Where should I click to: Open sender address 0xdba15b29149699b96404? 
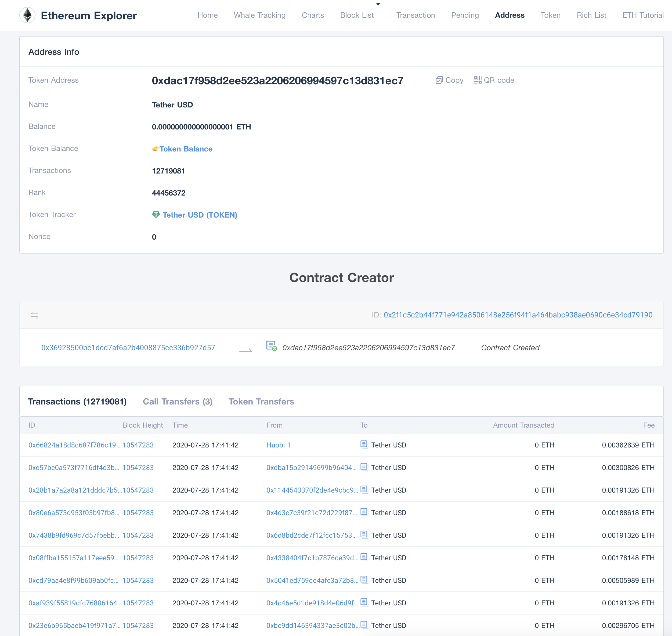click(x=312, y=468)
